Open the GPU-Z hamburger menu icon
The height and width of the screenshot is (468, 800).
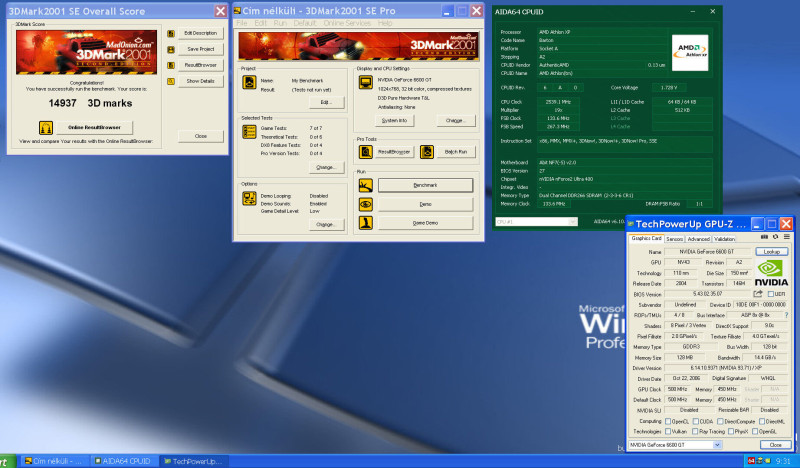[x=787, y=237]
